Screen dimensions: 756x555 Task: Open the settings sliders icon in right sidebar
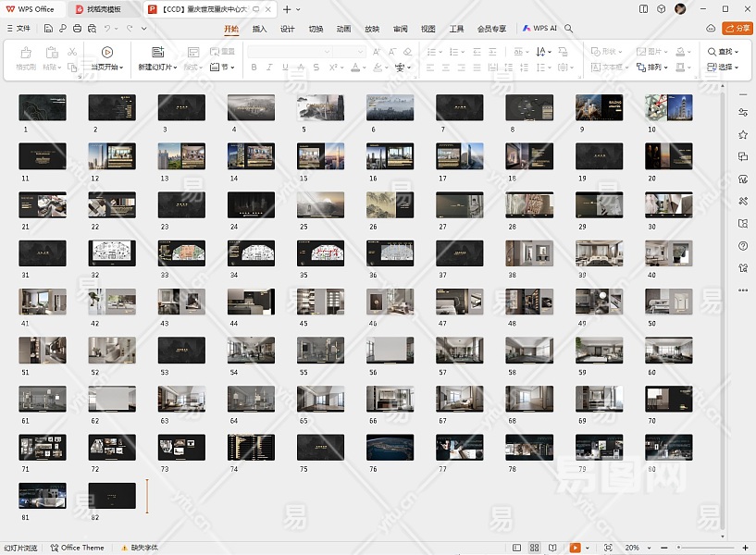743,112
